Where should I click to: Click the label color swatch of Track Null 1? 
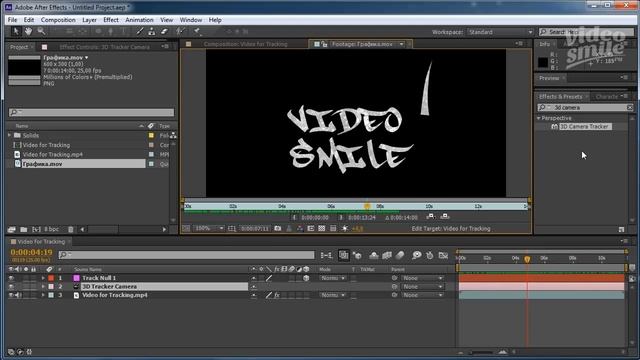[51, 278]
